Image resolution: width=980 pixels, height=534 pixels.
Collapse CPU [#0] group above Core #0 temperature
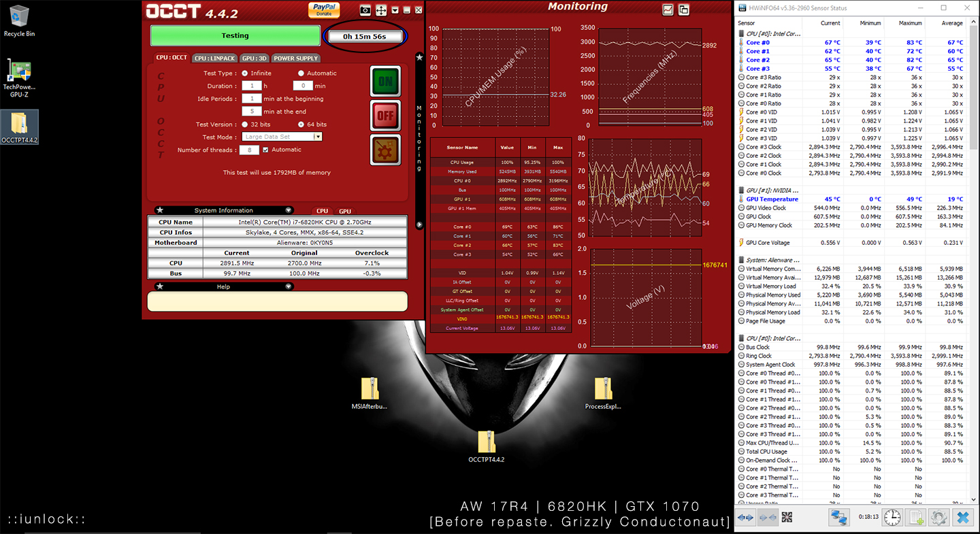741,33
